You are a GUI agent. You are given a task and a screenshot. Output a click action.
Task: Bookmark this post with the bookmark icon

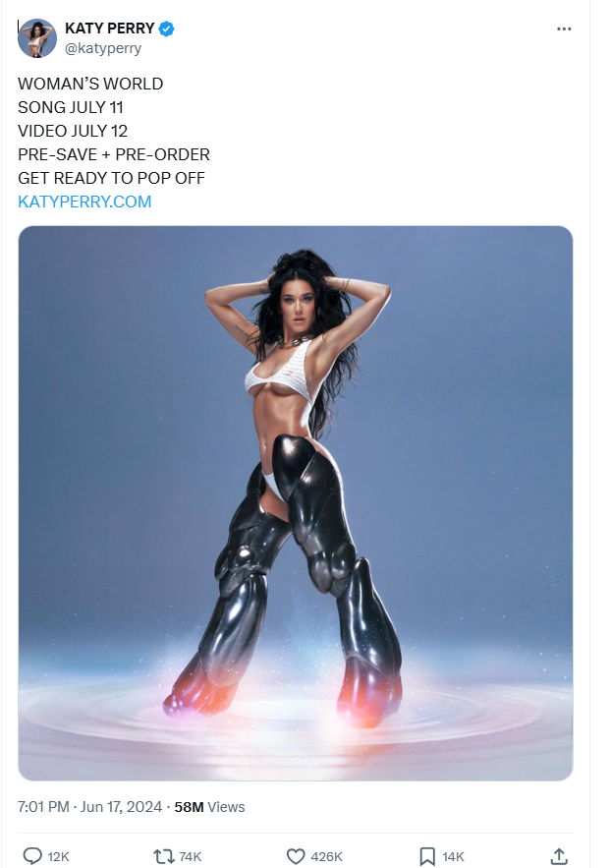[x=427, y=856]
